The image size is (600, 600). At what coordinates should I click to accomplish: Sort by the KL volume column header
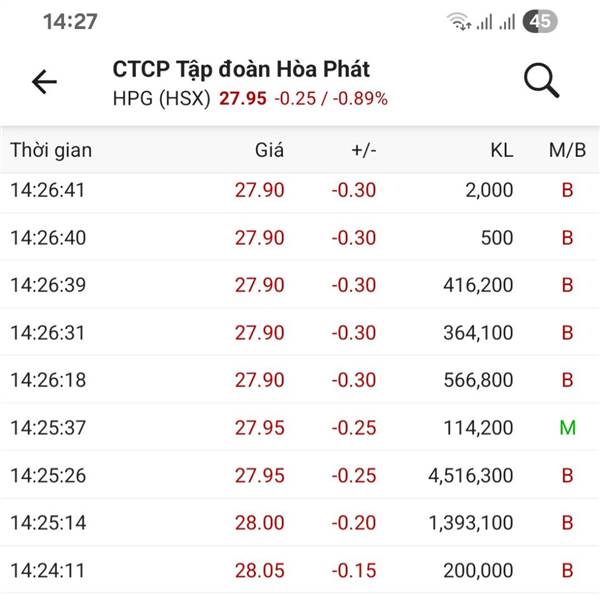click(502, 150)
